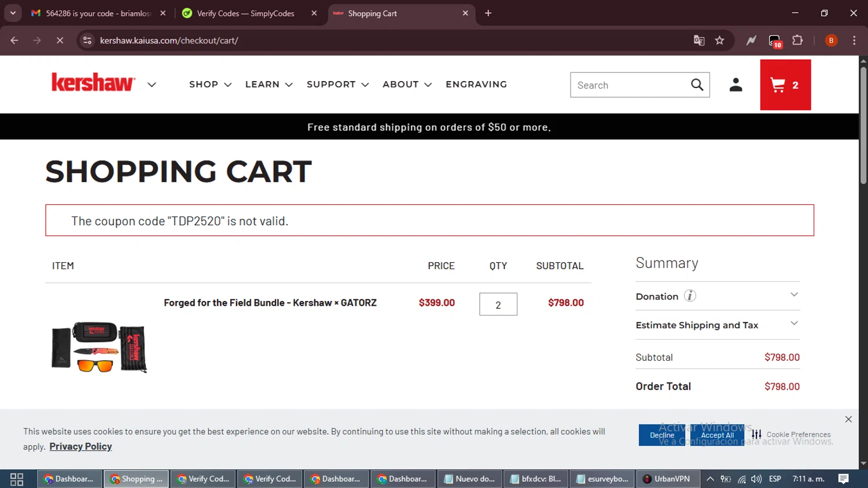Open the Forged for the Field Bundle link
Viewport: 868px width, 488px height.
tap(270, 303)
